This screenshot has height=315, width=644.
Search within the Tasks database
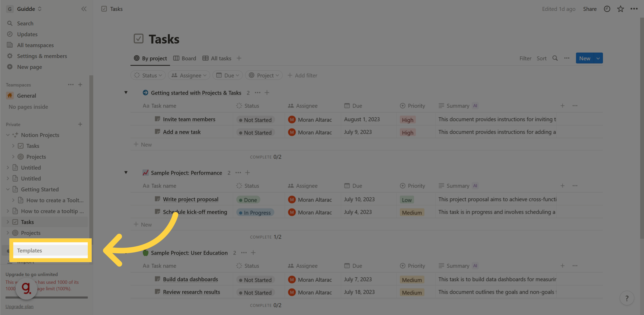click(x=555, y=58)
